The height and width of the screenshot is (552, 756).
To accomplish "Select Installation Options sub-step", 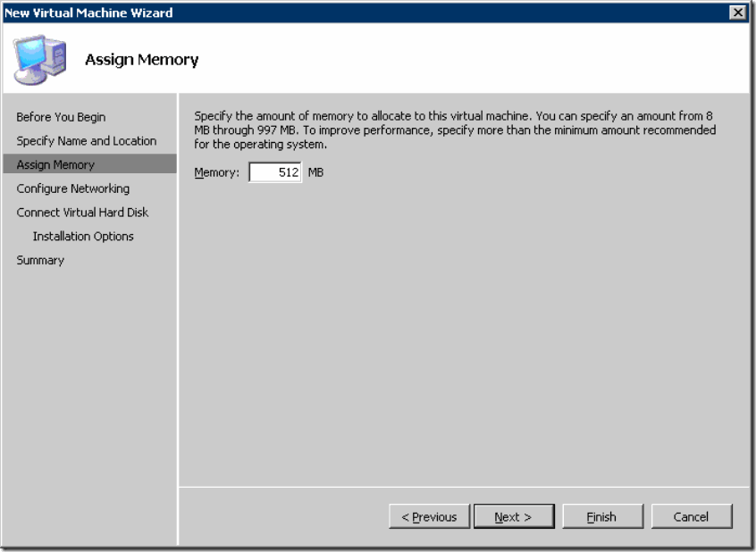I will pyautogui.click(x=83, y=236).
